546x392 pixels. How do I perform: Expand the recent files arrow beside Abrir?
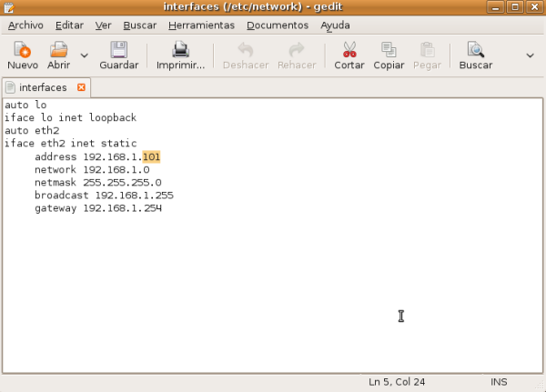tap(85, 55)
